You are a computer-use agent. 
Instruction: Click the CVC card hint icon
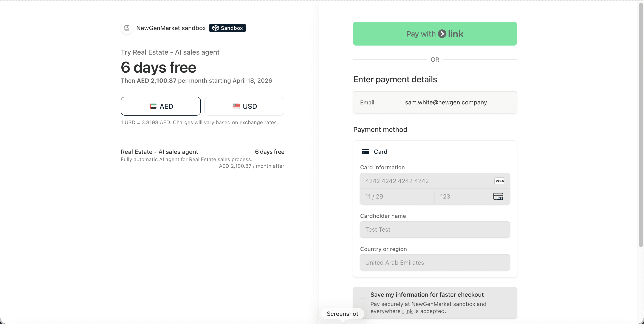point(498,196)
